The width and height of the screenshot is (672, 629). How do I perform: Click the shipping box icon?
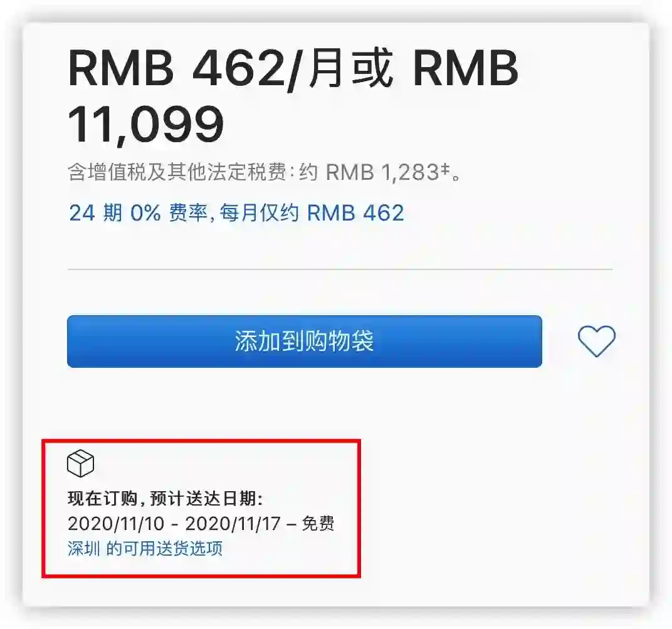pos(81,464)
